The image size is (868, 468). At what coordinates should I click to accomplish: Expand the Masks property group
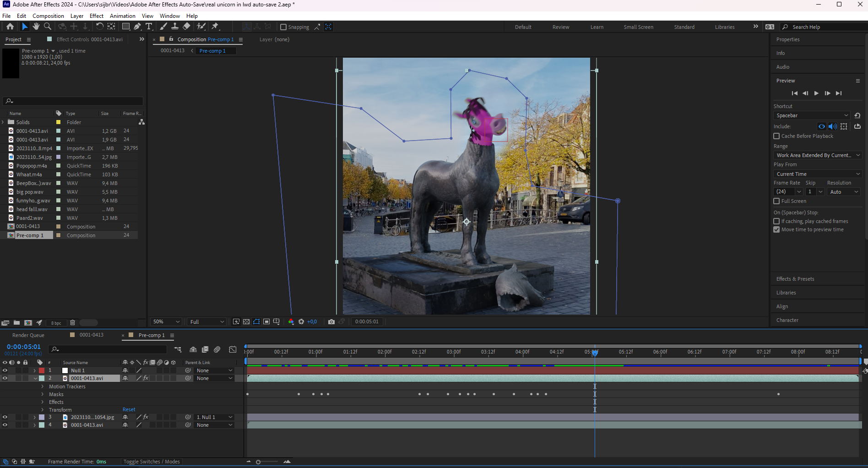(x=43, y=394)
